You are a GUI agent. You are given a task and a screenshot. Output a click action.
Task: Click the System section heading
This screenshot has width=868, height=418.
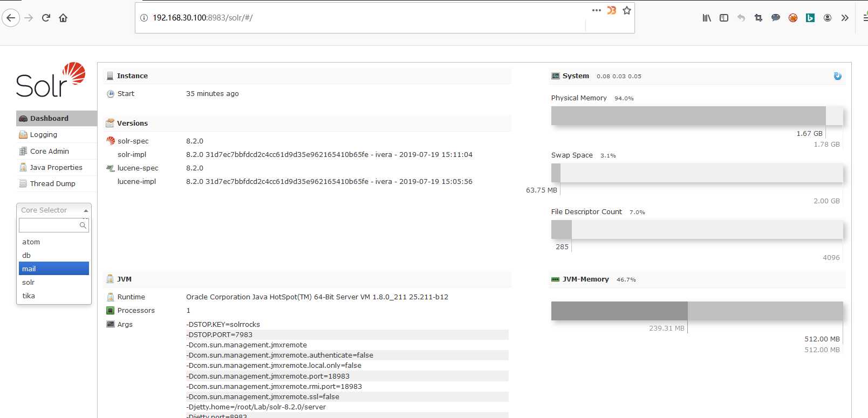[x=576, y=76]
